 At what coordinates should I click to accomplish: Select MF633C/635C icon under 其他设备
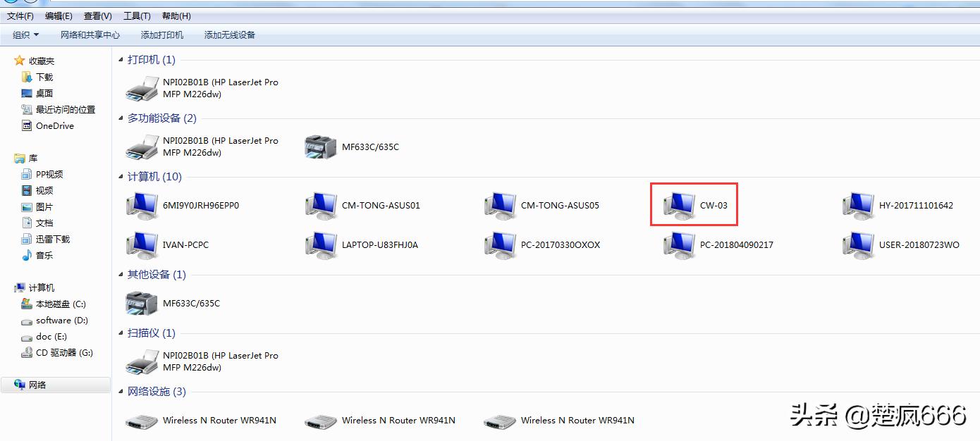142,304
